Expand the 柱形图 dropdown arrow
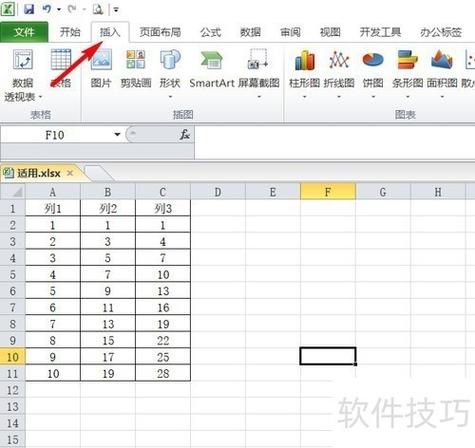 click(x=304, y=97)
